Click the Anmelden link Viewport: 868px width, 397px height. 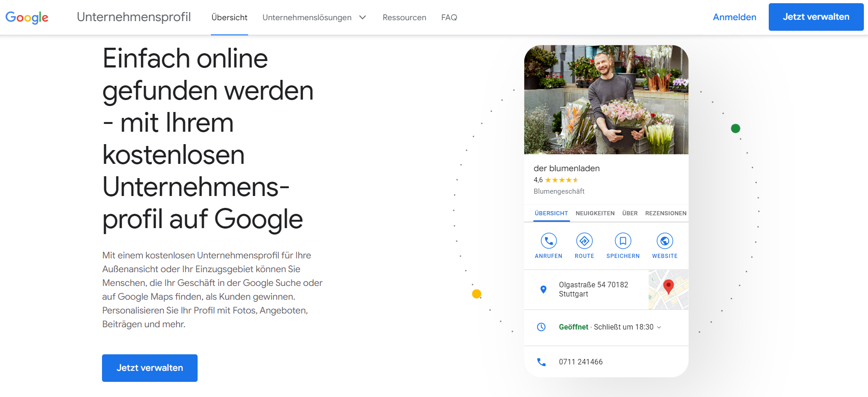click(x=734, y=17)
